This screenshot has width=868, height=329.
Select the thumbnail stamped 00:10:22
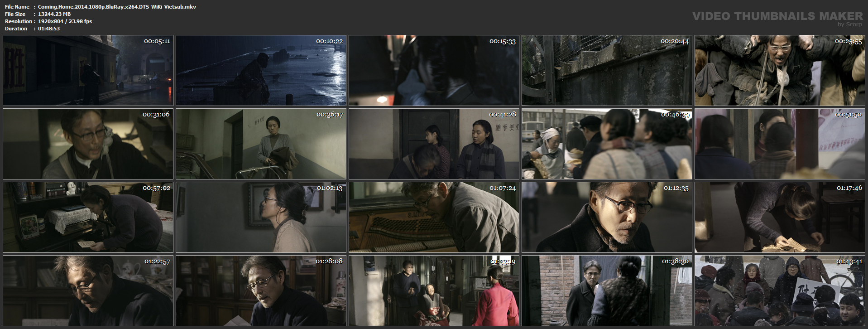pos(261,70)
